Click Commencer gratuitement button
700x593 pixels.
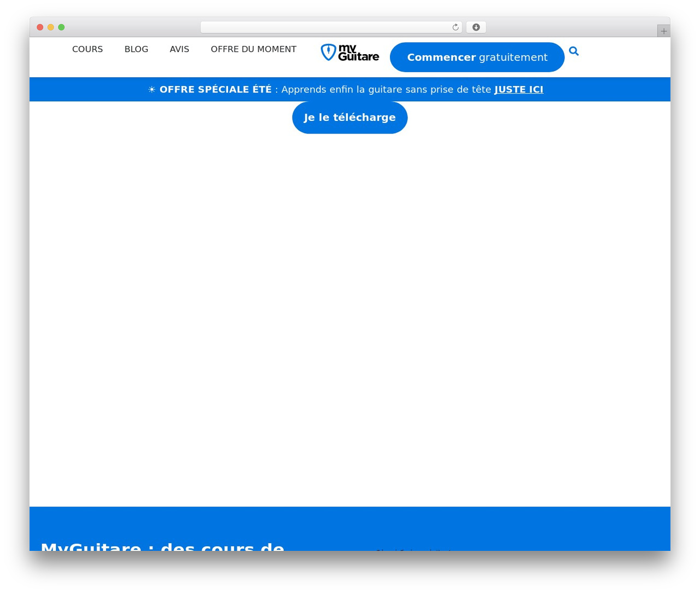pyautogui.click(x=477, y=57)
